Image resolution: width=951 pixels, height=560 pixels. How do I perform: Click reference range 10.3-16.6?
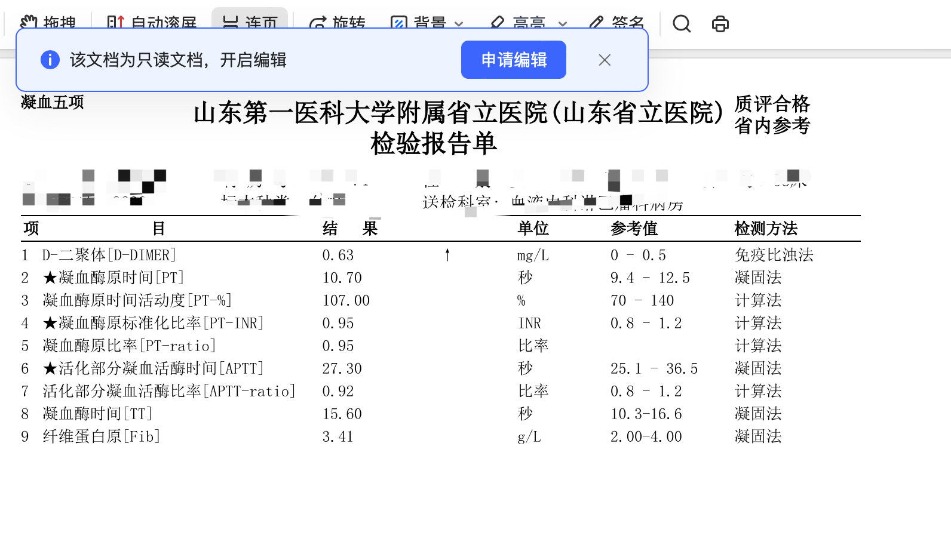[646, 414]
